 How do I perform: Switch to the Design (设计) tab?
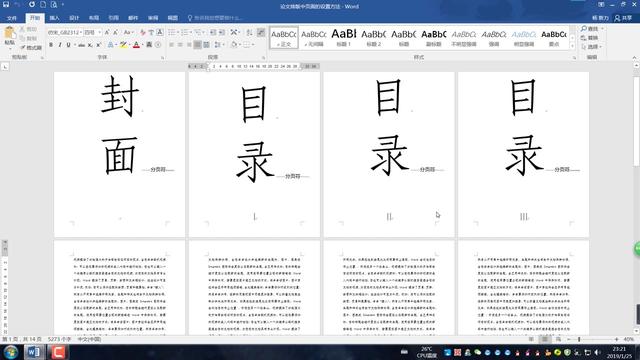tap(74, 18)
